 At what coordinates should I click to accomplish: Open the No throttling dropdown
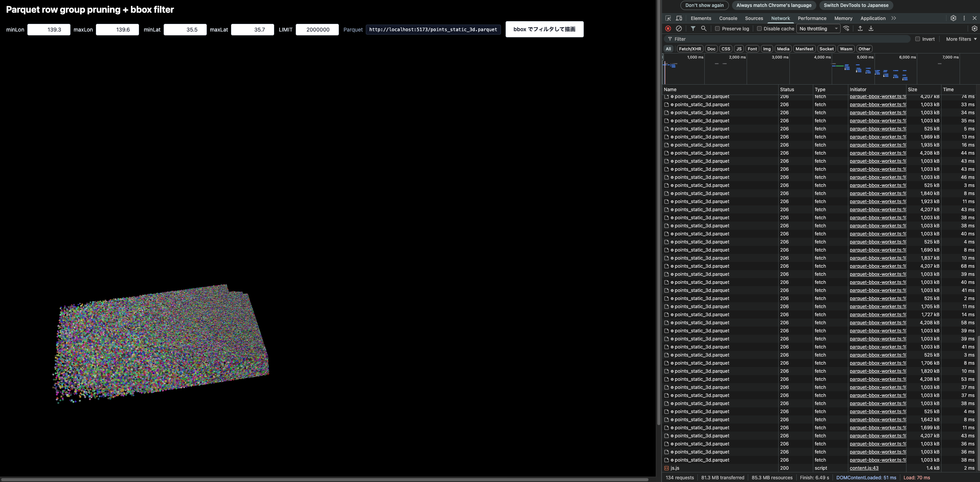818,28
